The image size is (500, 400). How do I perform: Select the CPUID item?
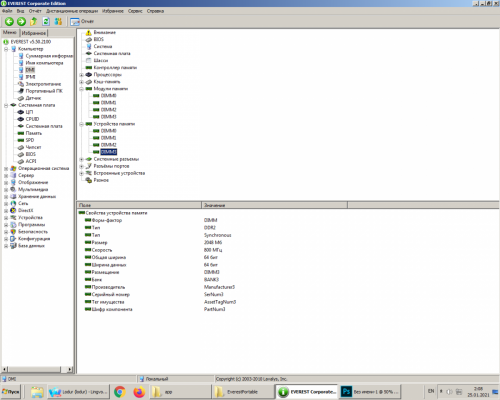(x=32, y=119)
